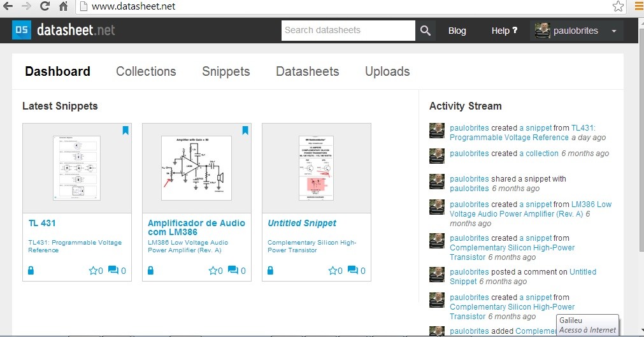Click the DS datasheet.net logo
The height and width of the screenshot is (337, 644).
[63, 30]
